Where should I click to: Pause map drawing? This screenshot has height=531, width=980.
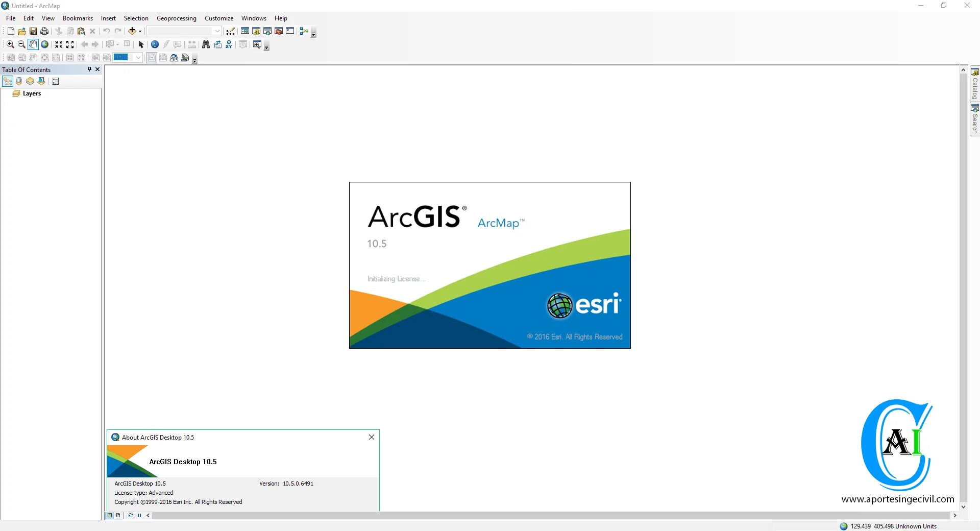coord(139,515)
